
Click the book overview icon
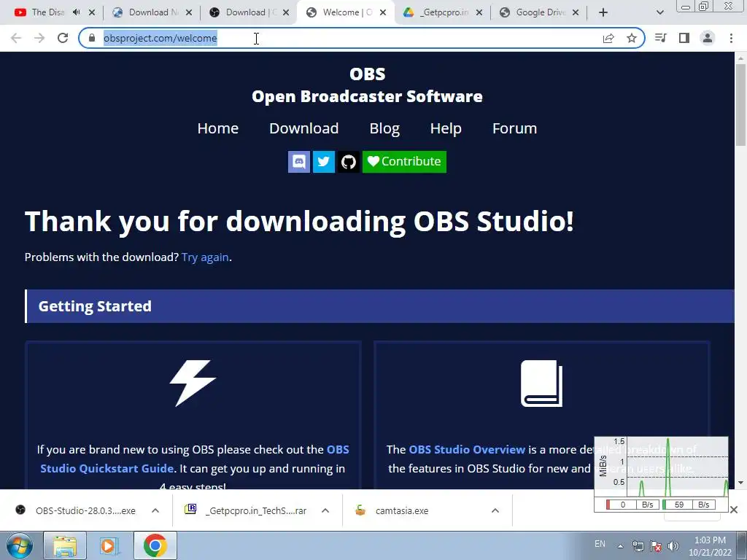[x=542, y=384]
